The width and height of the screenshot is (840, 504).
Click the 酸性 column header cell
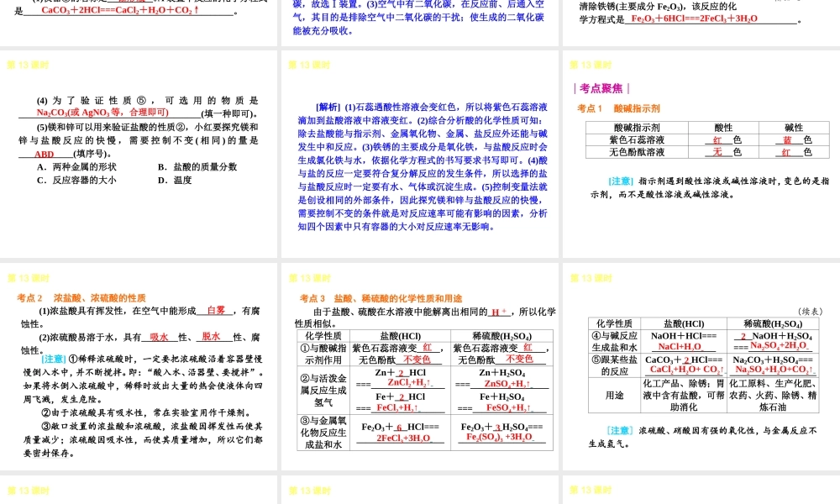click(723, 128)
